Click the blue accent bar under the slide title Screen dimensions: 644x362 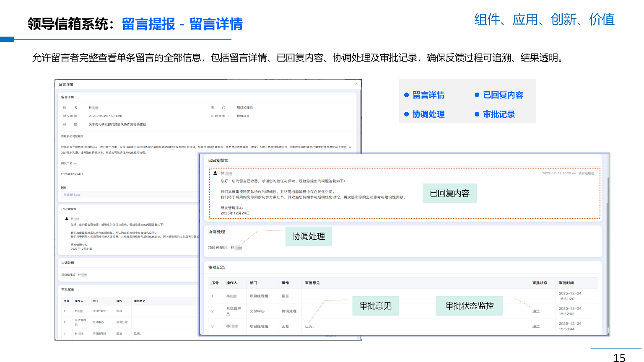[7, 40]
